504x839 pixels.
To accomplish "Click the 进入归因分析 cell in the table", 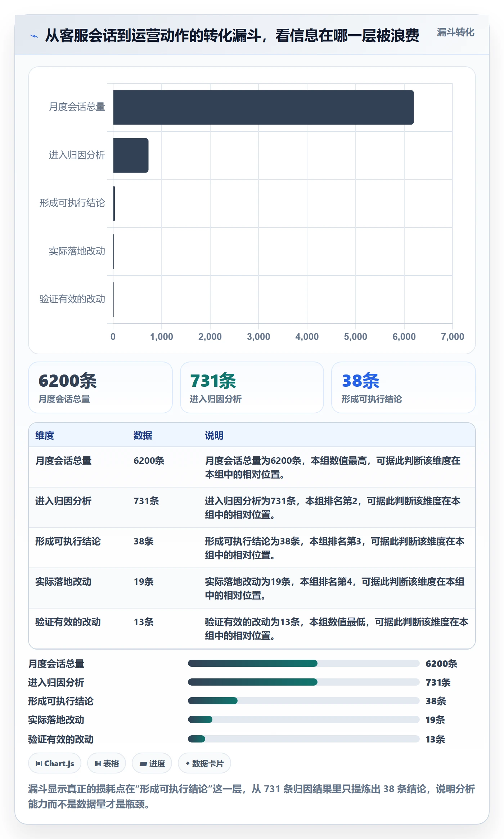I will [x=63, y=501].
